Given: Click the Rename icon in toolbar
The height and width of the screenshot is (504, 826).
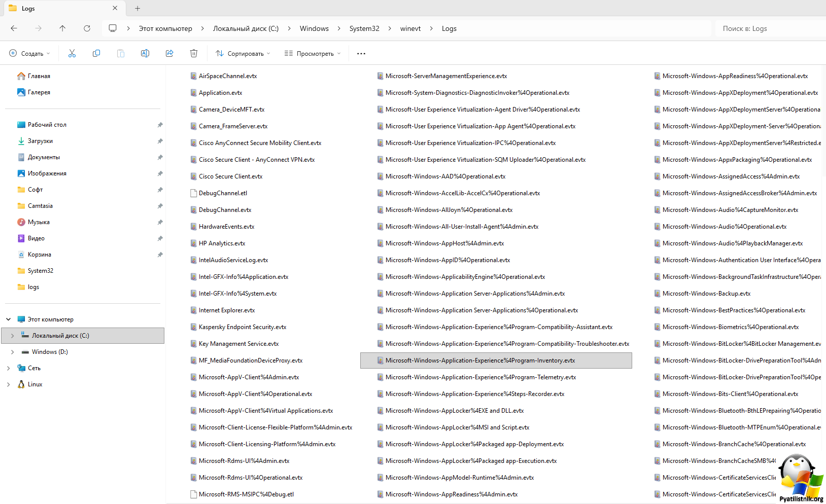Looking at the screenshot, I should click(145, 53).
